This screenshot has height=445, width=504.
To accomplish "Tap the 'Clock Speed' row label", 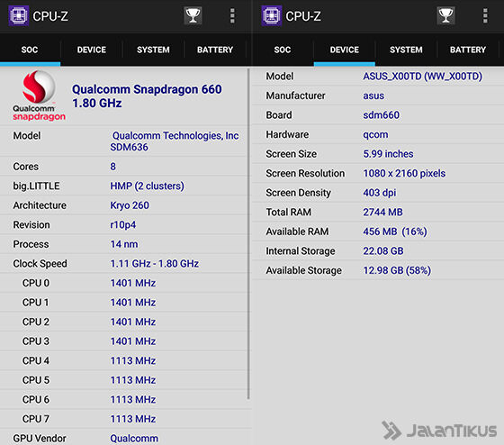I will click(x=40, y=264).
